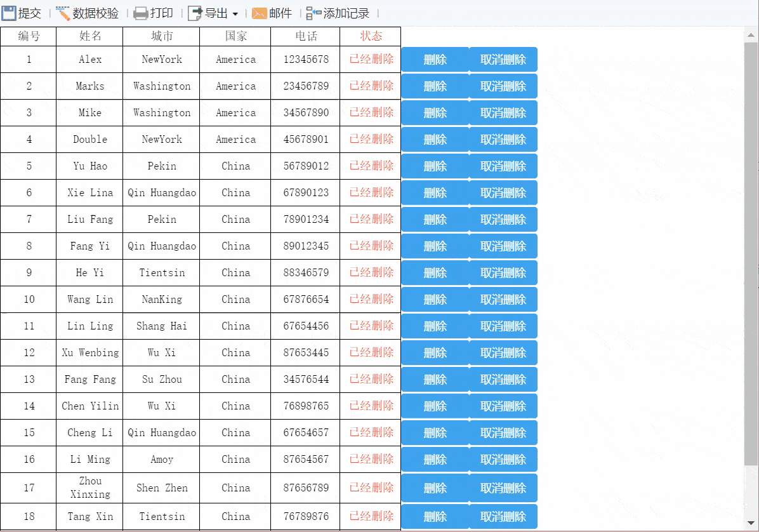Screen dimensions: 759x532
Task: Click the scrollbar up arrow
Action: 751,35
